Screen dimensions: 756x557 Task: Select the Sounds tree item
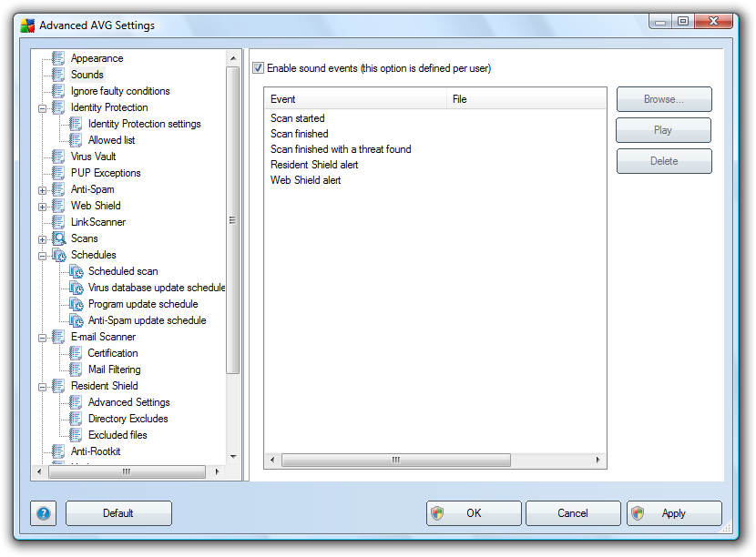coord(87,75)
